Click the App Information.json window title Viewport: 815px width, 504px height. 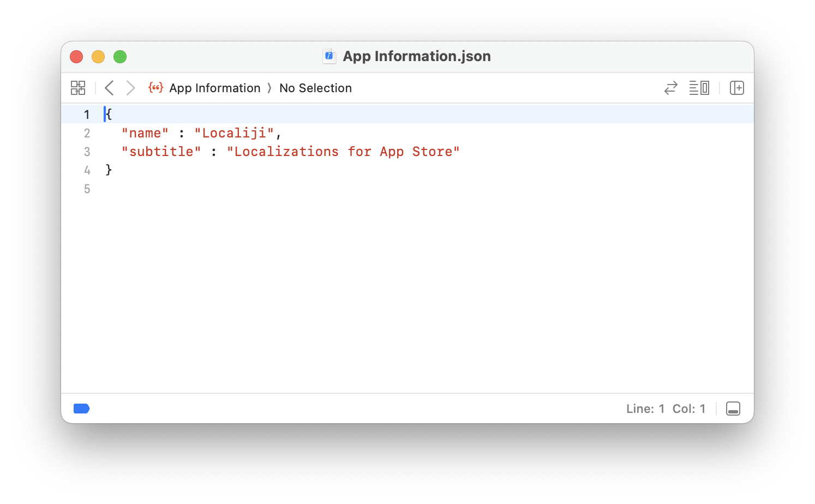[417, 56]
